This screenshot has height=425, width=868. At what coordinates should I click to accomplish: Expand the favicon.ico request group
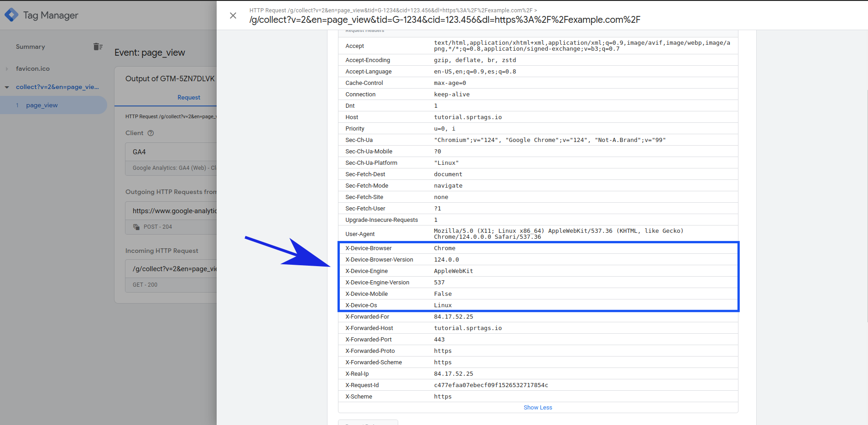click(7, 69)
